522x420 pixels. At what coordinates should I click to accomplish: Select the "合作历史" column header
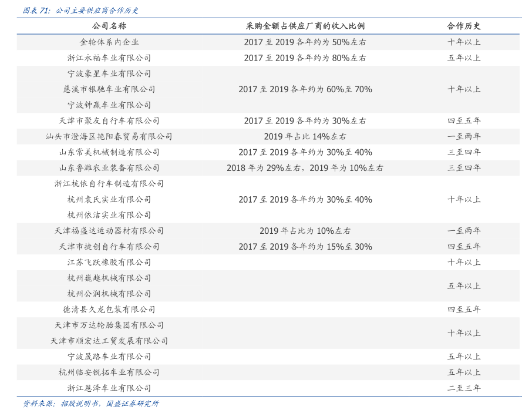[x=464, y=26]
